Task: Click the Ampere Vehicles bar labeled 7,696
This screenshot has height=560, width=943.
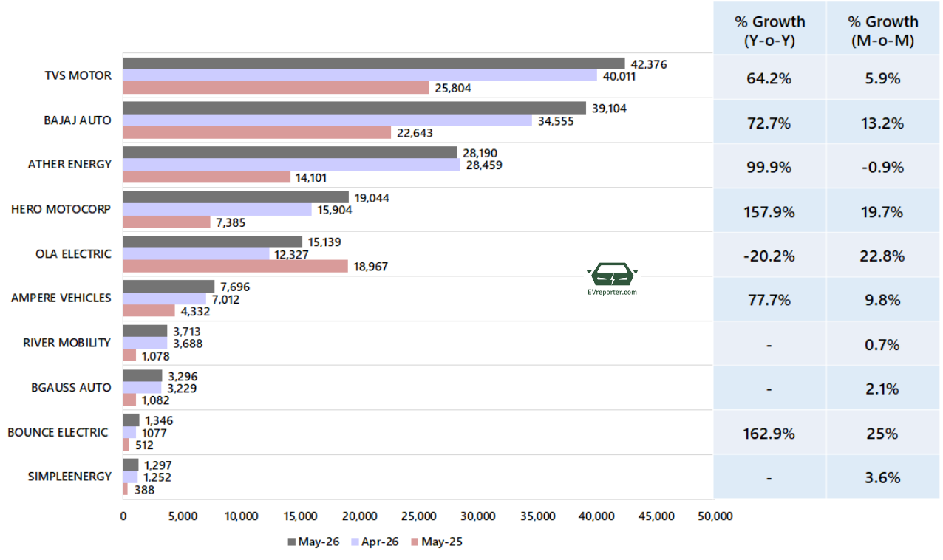Action: coord(168,286)
